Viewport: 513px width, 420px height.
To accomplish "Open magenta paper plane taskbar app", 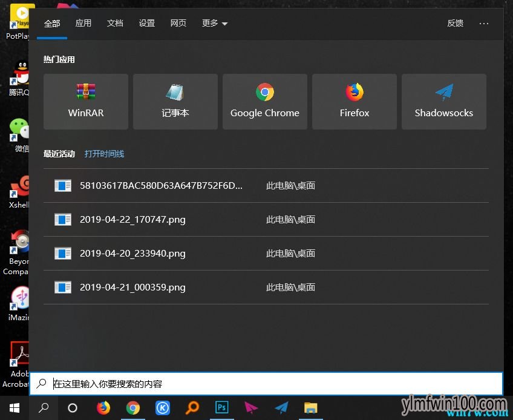I will (x=251, y=408).
